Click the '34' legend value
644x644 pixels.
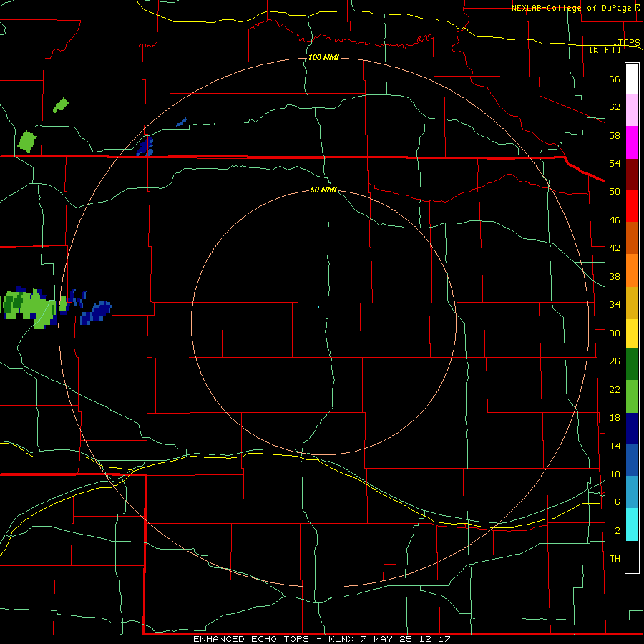[615, 305]
